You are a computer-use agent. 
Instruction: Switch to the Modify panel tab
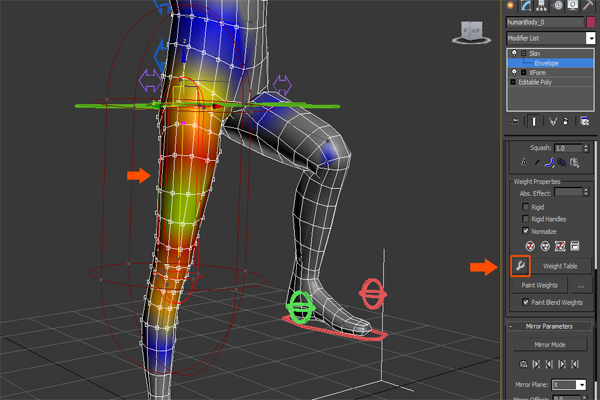[526, 5]
